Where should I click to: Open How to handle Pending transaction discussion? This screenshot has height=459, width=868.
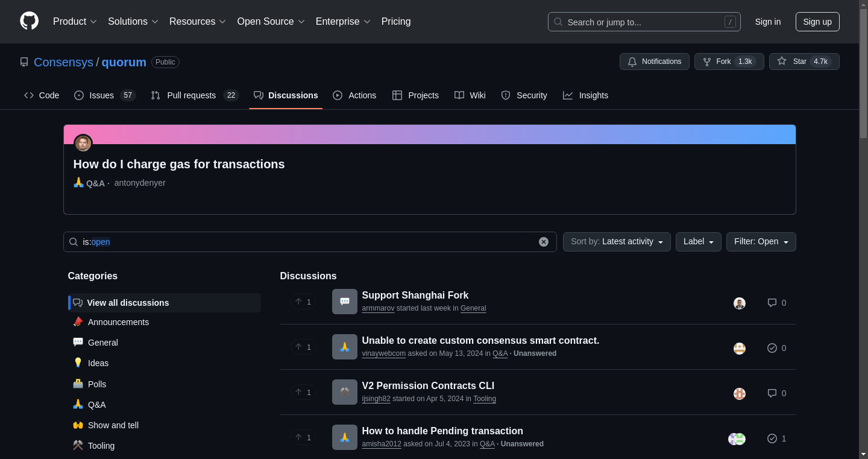[x=442, y=431]
